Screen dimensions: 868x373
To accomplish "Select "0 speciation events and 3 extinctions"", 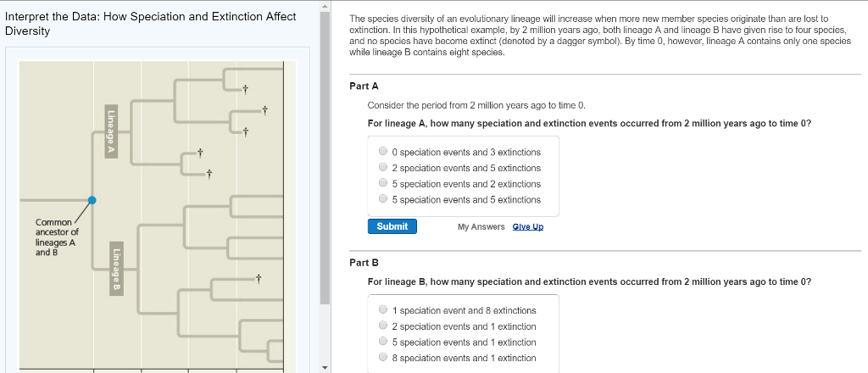I will pos(383,152).
